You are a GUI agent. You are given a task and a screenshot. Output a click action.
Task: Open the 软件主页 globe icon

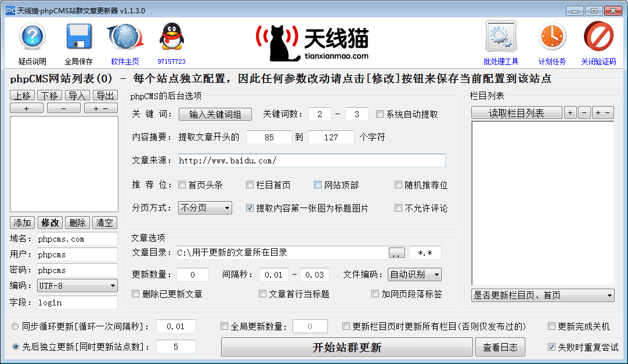coord(125,37)
